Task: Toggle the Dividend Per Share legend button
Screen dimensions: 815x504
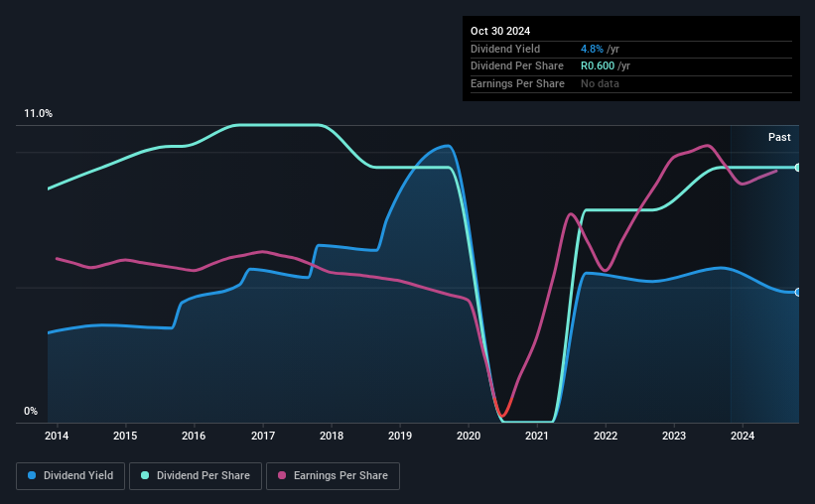Action: pos(196,476)
